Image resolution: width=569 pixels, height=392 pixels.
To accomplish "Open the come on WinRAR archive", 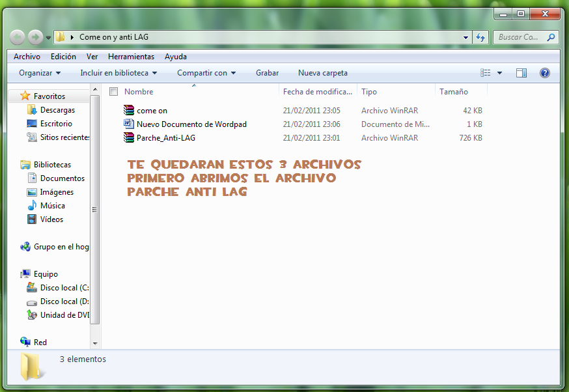I will pos(151,111).
